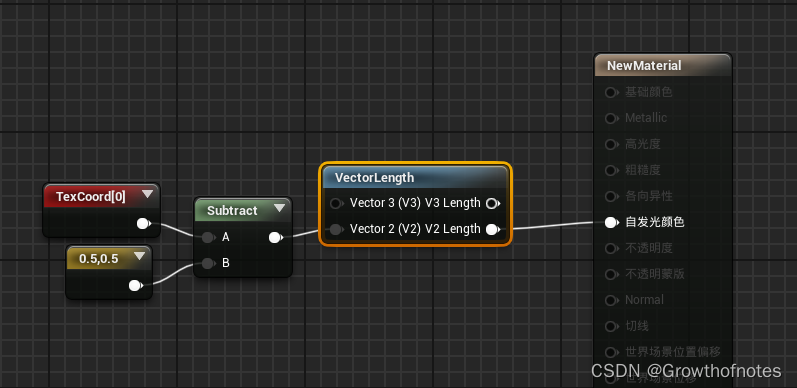Click the Subtract node output pin

point(275,237)
